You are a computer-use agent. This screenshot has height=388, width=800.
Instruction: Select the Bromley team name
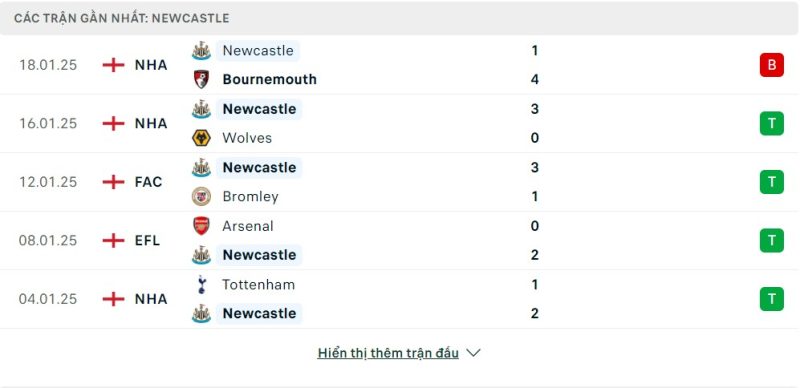tap(251, 197)
